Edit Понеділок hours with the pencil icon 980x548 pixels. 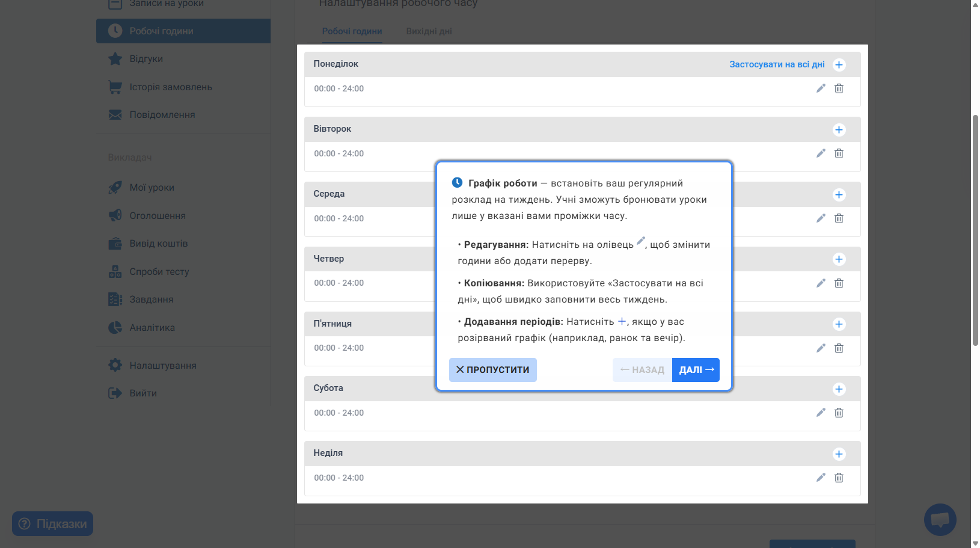(821, 88)
